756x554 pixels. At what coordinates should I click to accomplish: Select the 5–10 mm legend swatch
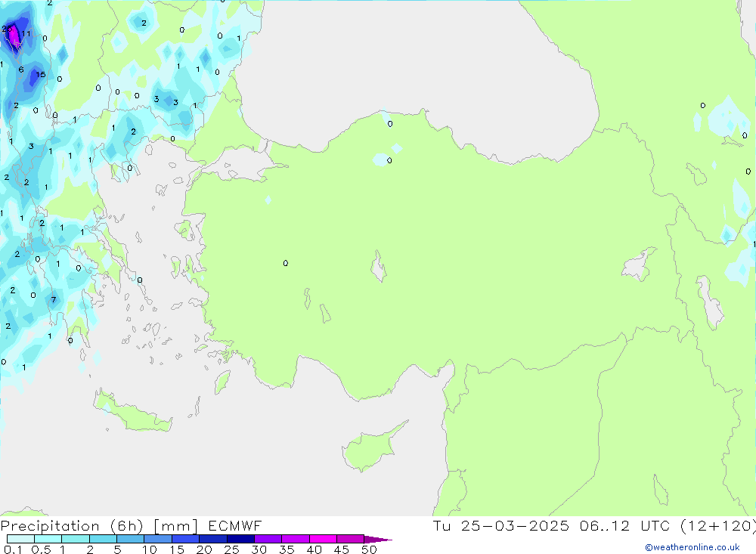pyautogui.click(x=130, y=539)
